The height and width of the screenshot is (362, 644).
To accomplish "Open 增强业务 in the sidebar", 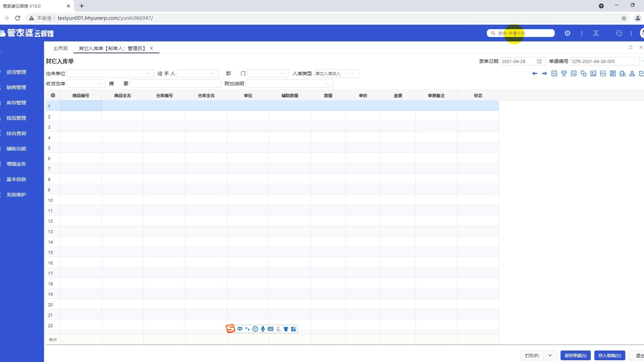I will click(x=16, y=164).
